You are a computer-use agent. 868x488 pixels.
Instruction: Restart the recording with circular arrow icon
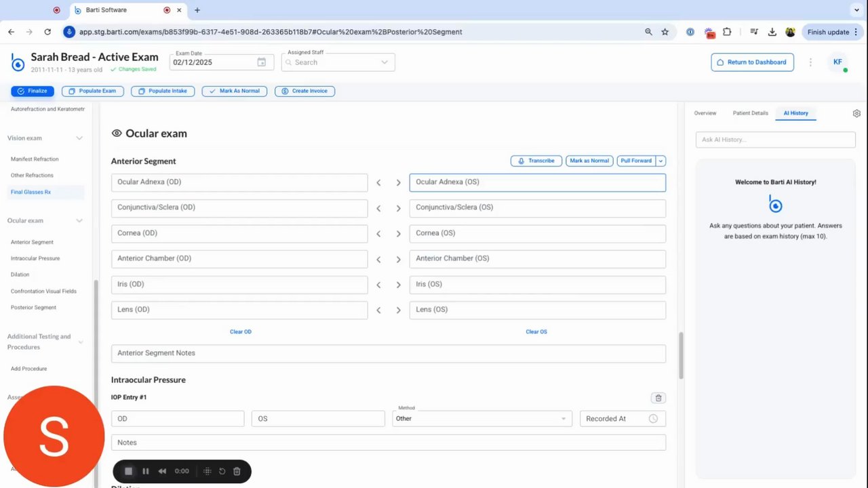(222, 471)
